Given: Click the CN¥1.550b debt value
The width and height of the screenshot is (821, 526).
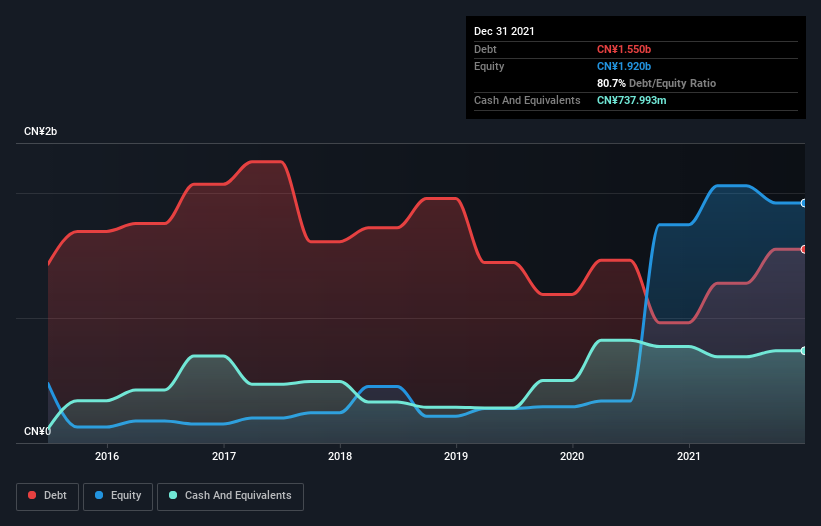Looking at the screenshot, I should tap(624, 49).
